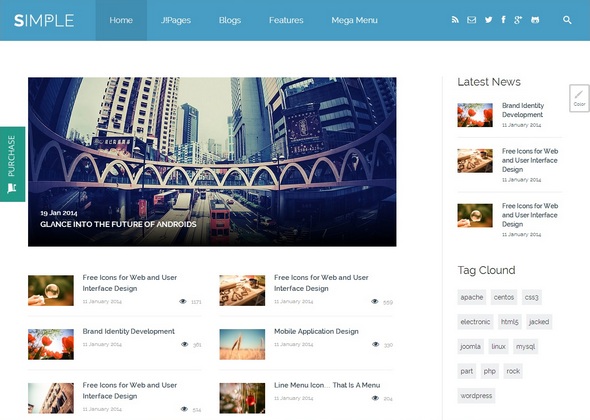Click Brand Identity Development thumbnail in Latest News
This screenshot has height=420, width=590.
475,115
